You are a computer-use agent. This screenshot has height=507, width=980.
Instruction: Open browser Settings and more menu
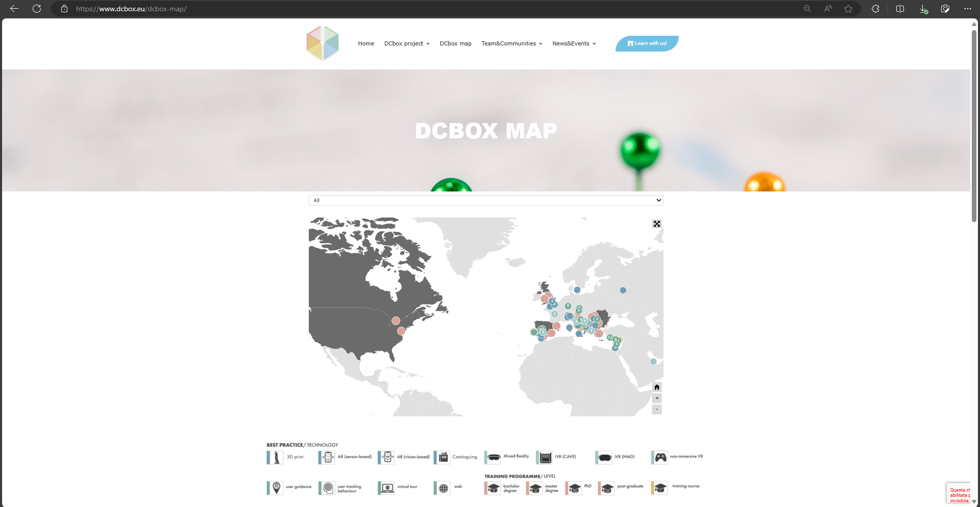[x=968, y=9]
